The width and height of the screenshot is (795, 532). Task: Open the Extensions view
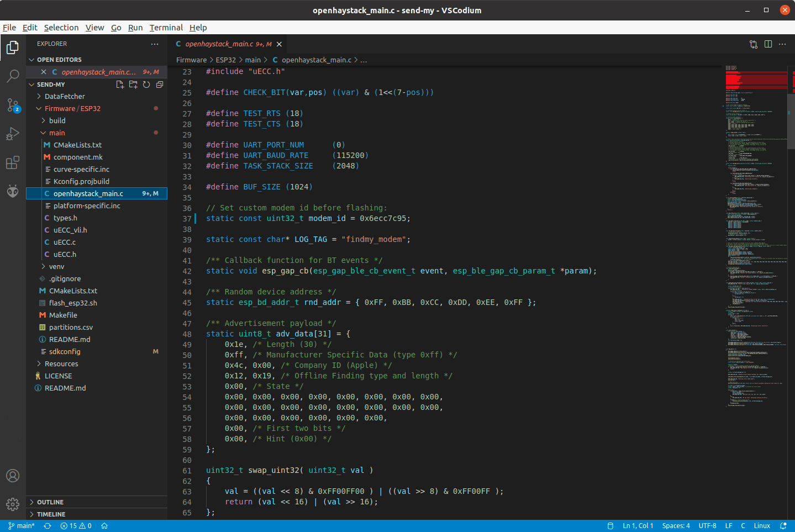13,162
